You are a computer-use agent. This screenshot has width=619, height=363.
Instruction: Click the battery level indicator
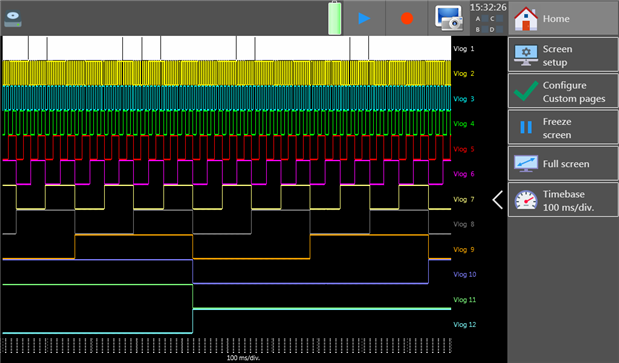[x=335, y=18]
